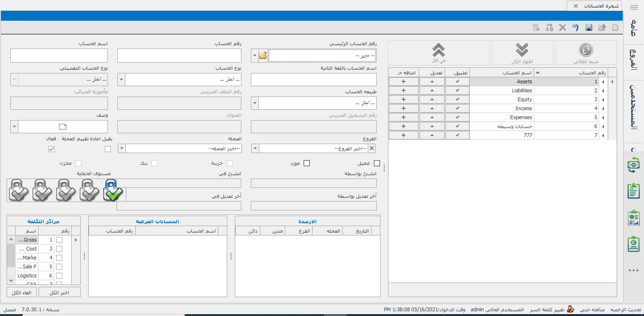The image size is (644, 316).
Task: Open the folder icon beside main account number
Action: 263,56
